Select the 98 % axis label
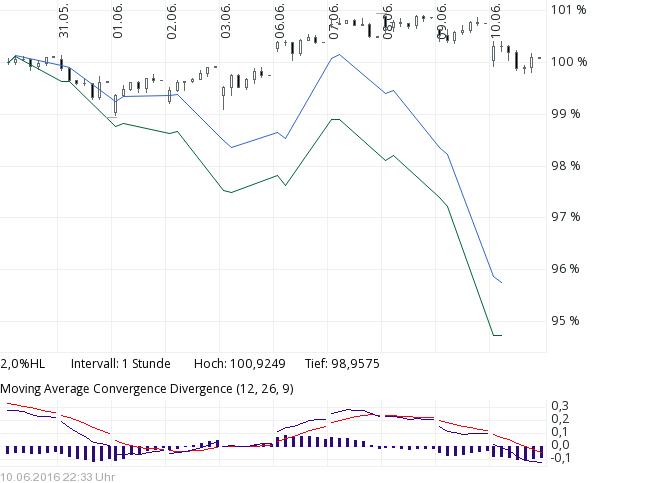The width and height of the screenshot is (645, 483). click(565, 165)
